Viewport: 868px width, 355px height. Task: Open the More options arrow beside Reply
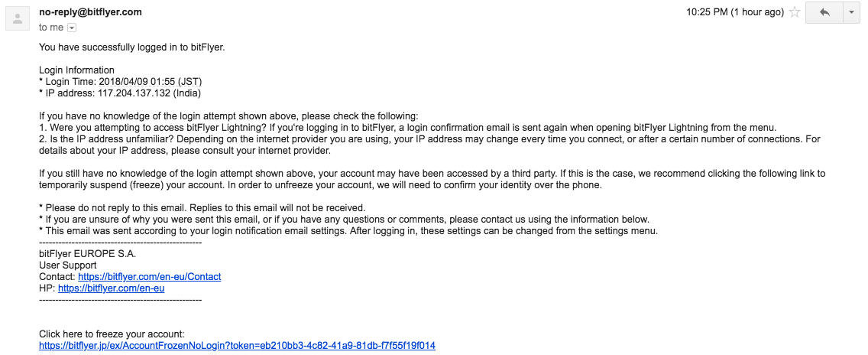(x=851, y=12)
